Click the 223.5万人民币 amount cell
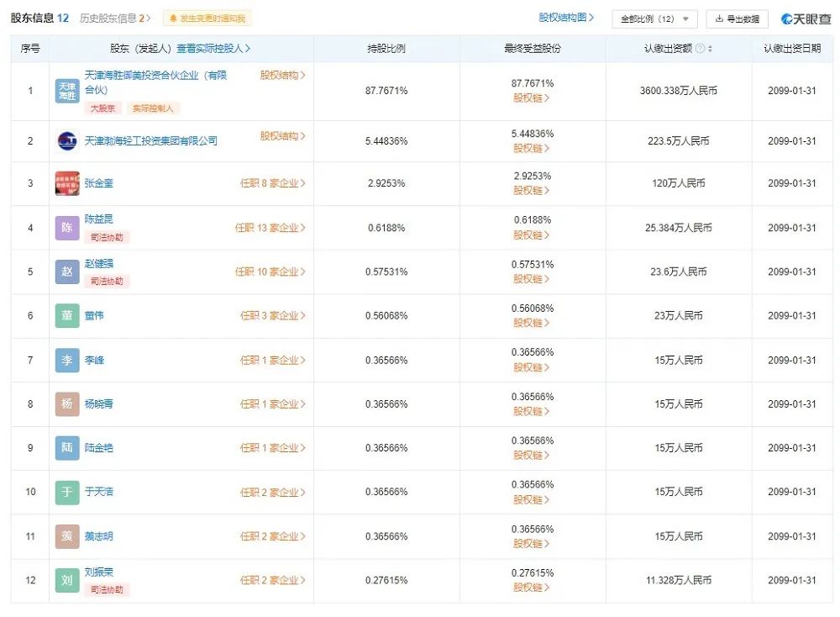Screen dimensions: 840x617 point(678,141)
